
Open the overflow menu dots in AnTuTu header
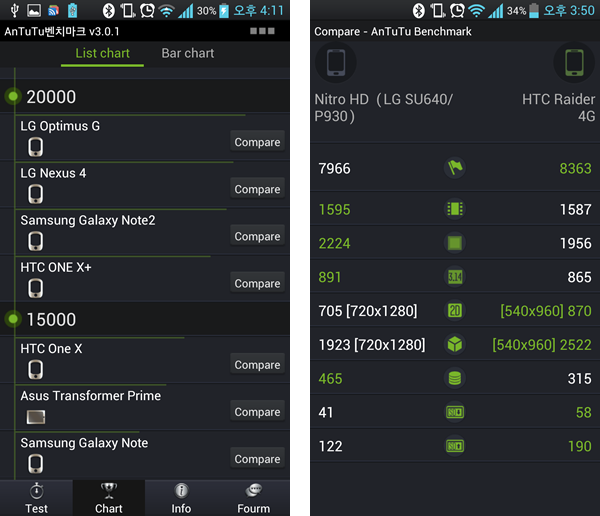[262, 31]
